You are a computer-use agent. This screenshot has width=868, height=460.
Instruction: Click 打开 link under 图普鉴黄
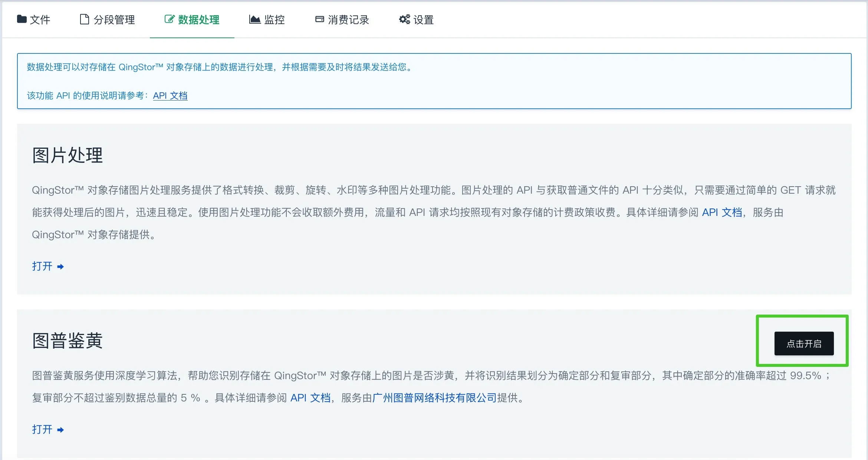pyautogui.click(x=42, y=430)
